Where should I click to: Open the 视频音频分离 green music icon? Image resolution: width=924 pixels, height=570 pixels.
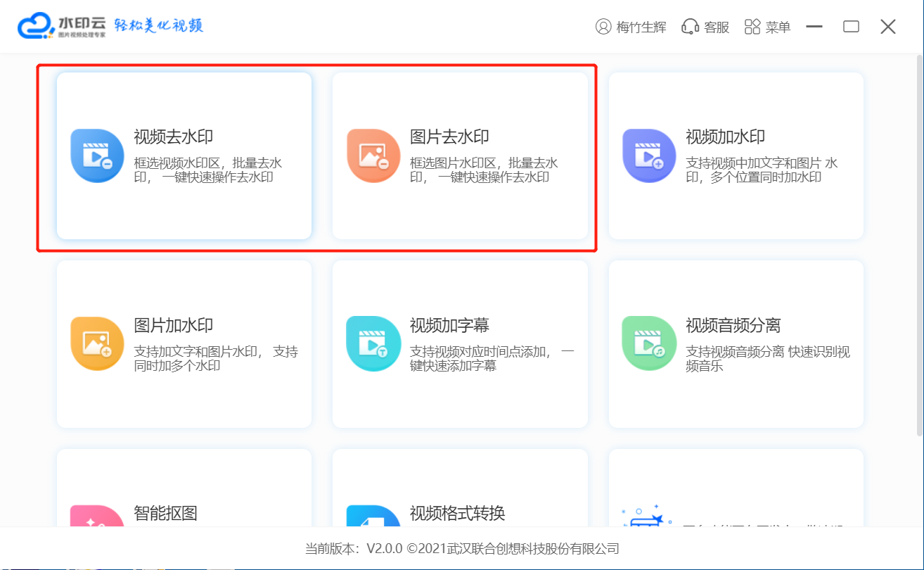pos(649,343)
